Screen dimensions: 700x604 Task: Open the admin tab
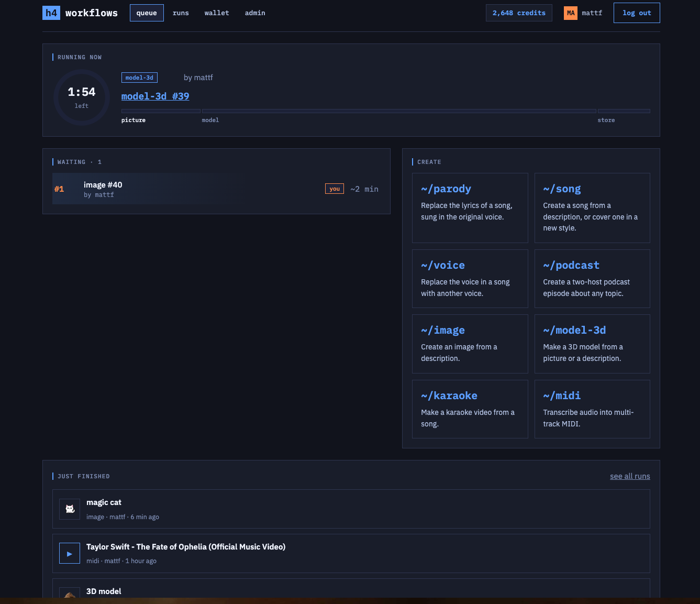click(x=255, y=13)
